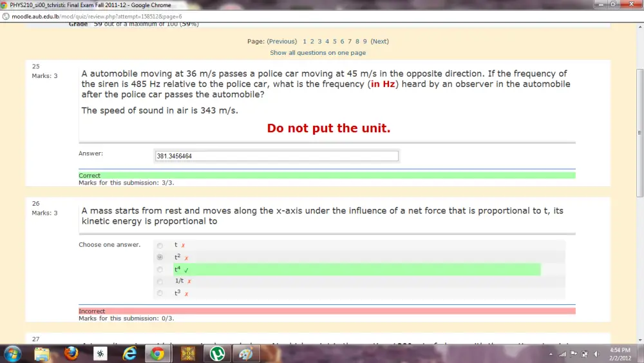Click the question number 26 label
Viewport: 644px width, 363px height.
[35, 204]
